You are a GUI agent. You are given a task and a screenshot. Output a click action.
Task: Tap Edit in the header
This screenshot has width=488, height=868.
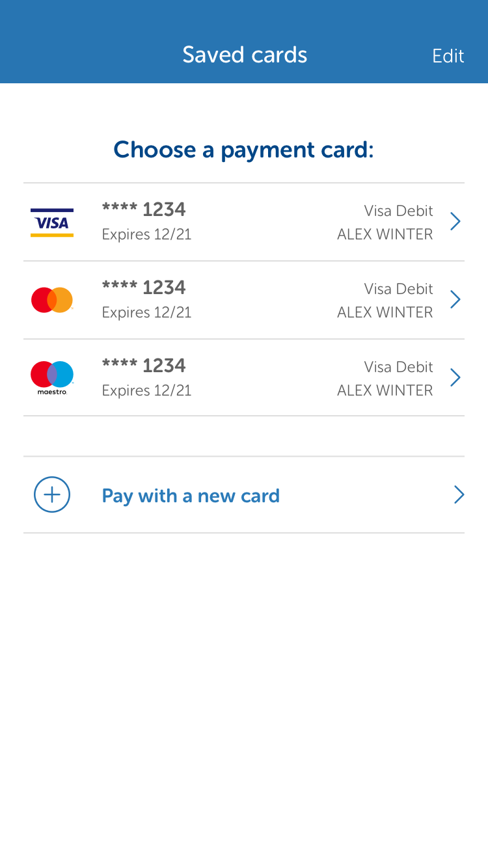point(448,56)
